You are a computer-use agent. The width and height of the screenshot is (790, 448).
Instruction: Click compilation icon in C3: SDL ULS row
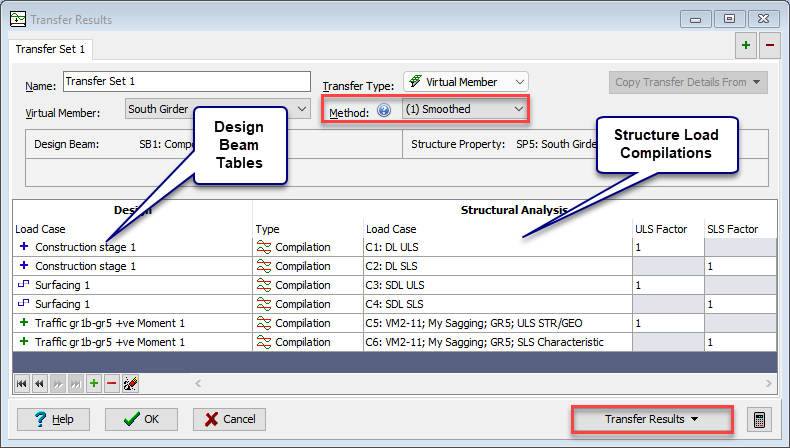(264, 285)
